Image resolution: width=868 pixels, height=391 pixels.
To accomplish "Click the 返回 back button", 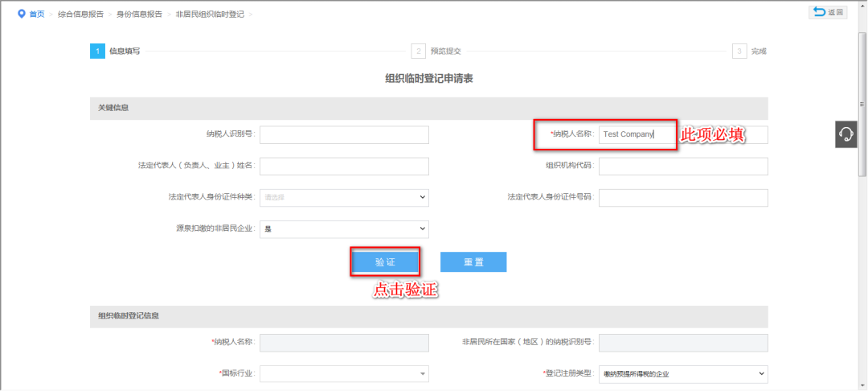I will point(827,12).
